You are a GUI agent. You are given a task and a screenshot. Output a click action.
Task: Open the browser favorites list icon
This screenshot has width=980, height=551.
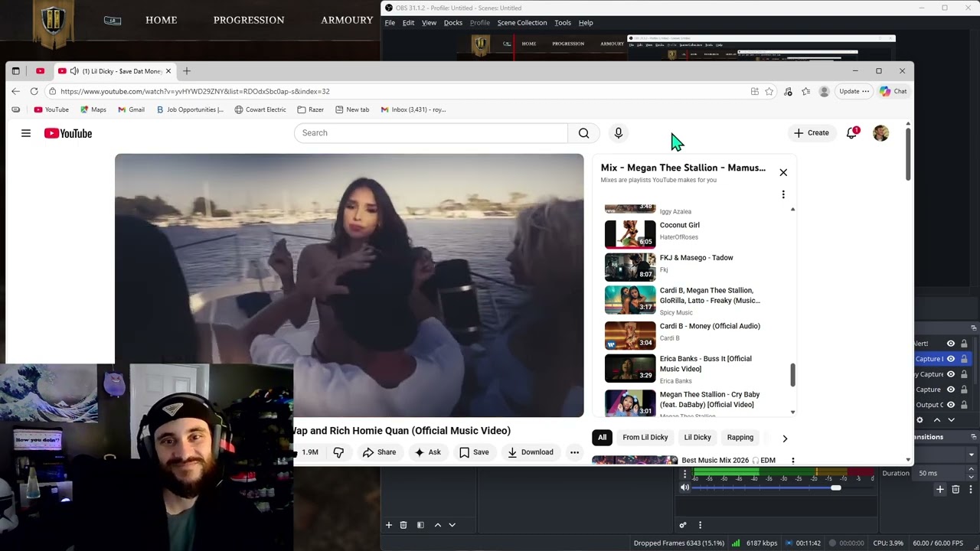click(x=806, y=92)
